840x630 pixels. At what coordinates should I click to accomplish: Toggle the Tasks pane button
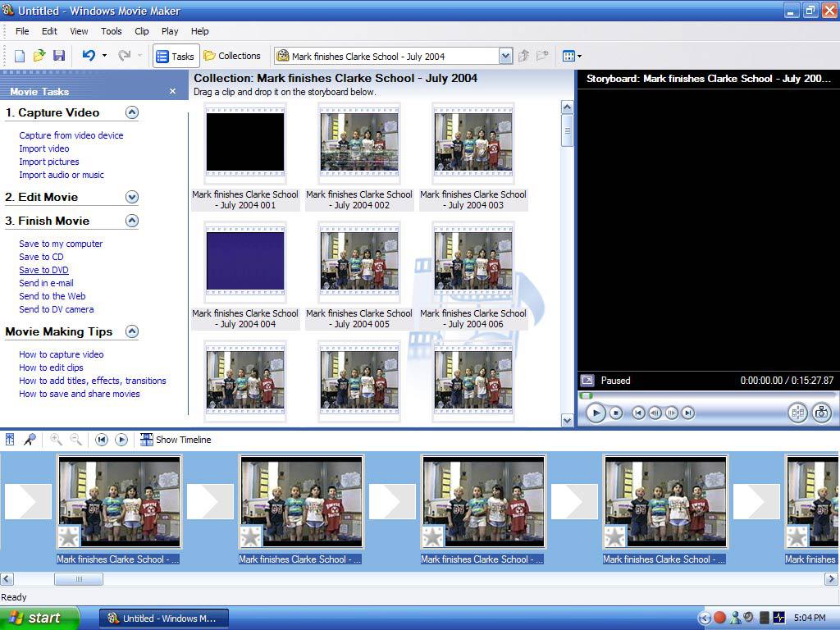(x=176, y=56)
